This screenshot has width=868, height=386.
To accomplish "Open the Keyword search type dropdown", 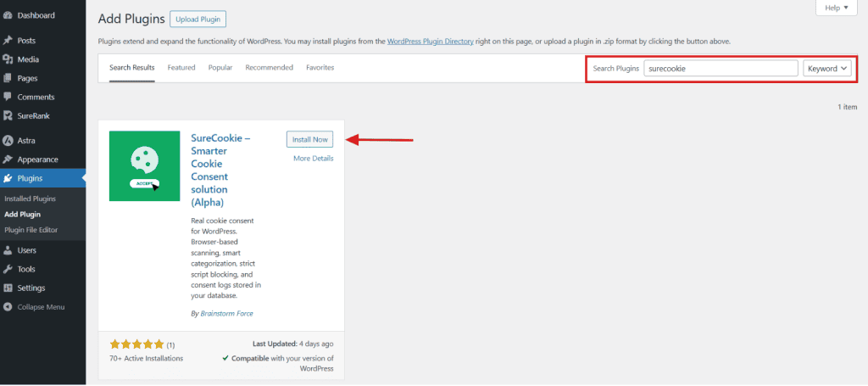I will (827, 69).
